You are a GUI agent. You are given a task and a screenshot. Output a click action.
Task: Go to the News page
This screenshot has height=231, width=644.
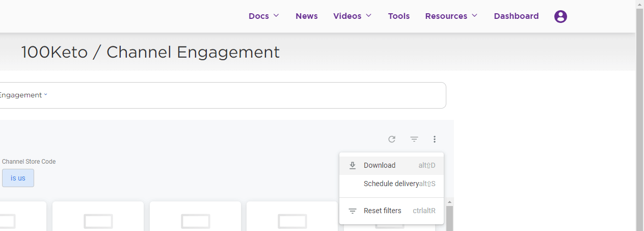307,16
